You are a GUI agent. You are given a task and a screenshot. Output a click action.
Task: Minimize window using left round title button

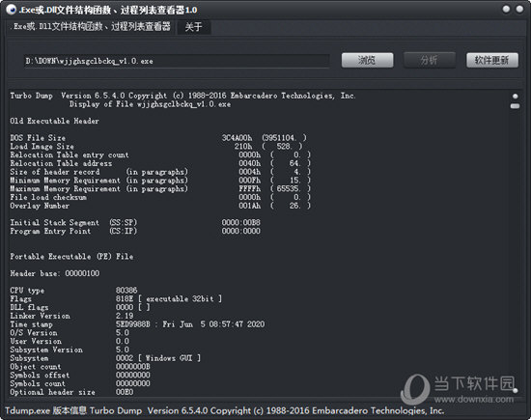tap(506, 9)
